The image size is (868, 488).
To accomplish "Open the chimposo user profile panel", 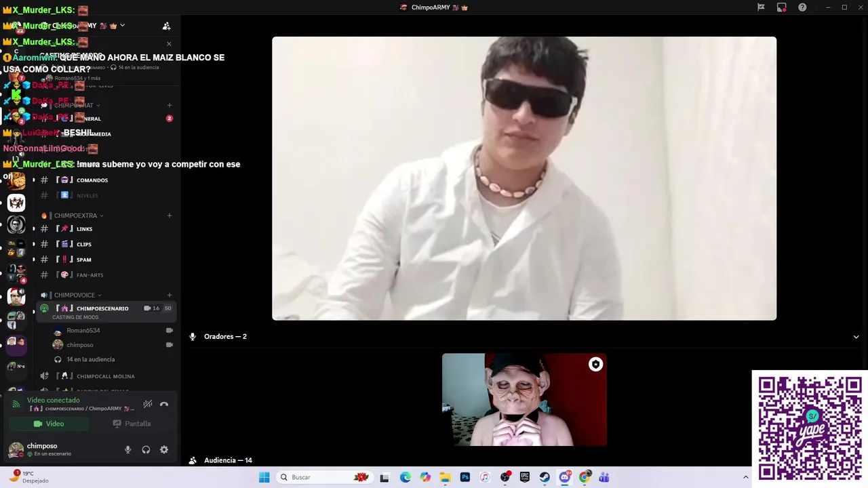I will 41,449.
